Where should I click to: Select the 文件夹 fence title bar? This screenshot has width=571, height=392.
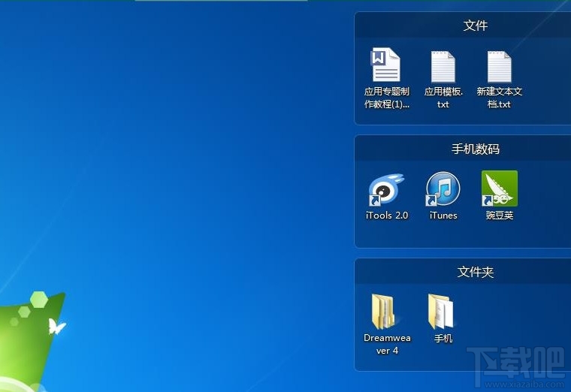[x=463, y=272]
